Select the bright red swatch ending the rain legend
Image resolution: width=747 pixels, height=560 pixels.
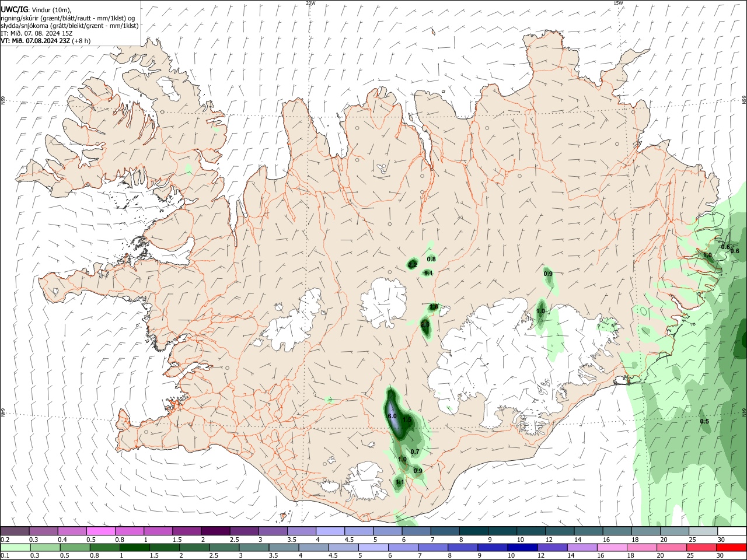pos(732,547)
